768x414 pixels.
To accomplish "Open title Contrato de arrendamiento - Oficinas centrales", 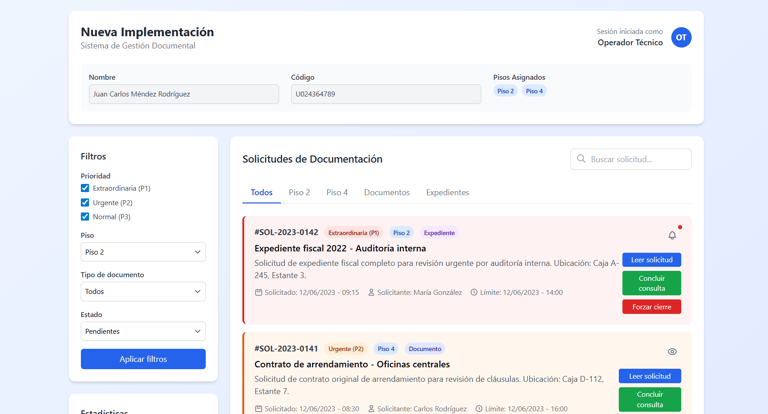I will [352, 365].
